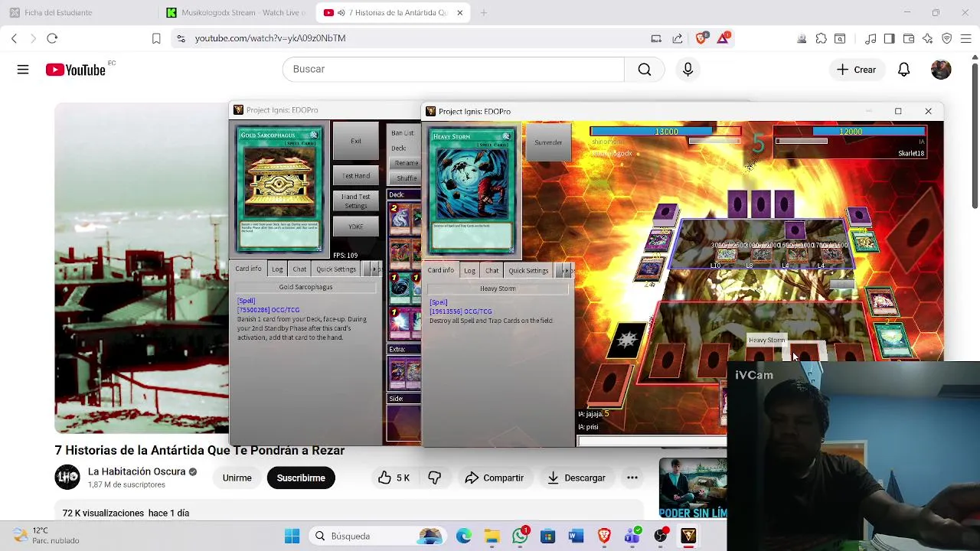Open the YouTube account avatar menu
This screenshot has width=980, height=551.
pos(941,70)
